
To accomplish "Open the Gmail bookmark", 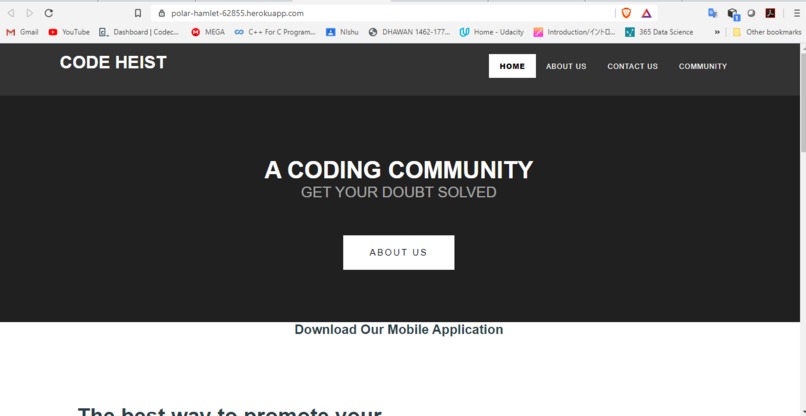I will click(x=22, y=32).
